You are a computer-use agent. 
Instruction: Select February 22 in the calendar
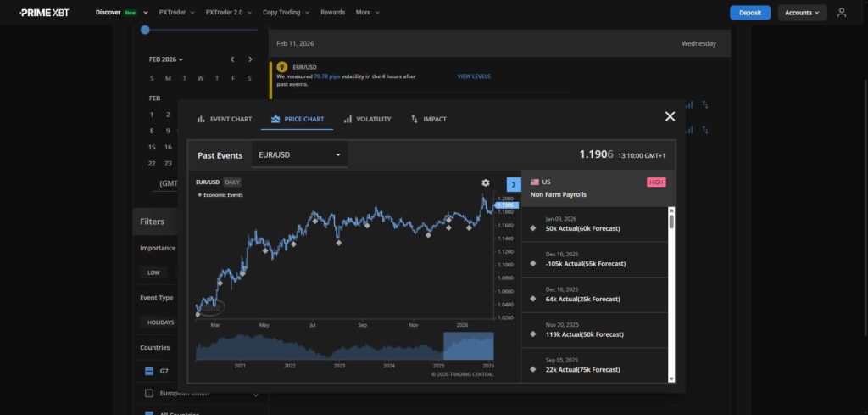pyautogui.click(x=152, y=164)
